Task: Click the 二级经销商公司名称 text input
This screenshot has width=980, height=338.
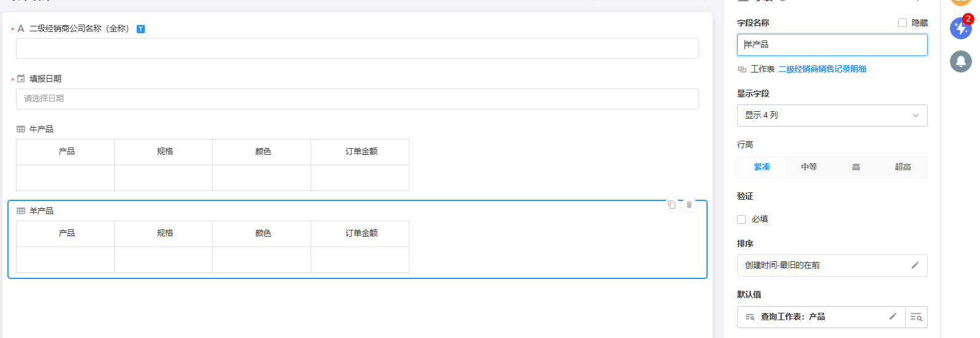Action: point(357,49)
